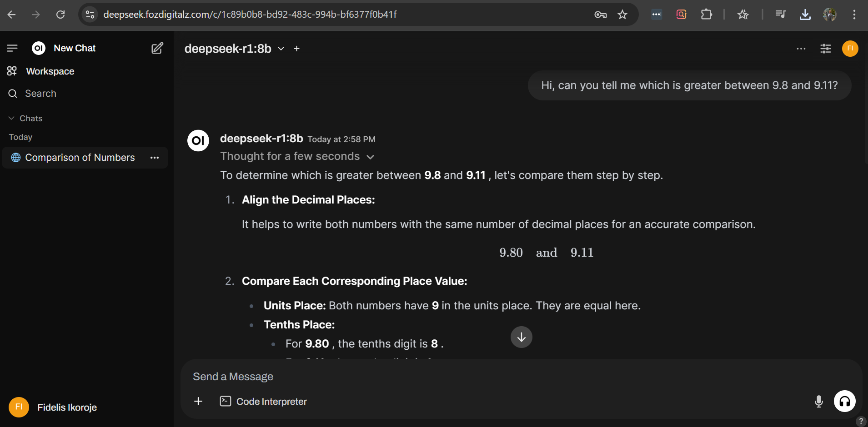Click the microphone voice input icon
This screenshot has height=427, width=868.
point(819,402)
